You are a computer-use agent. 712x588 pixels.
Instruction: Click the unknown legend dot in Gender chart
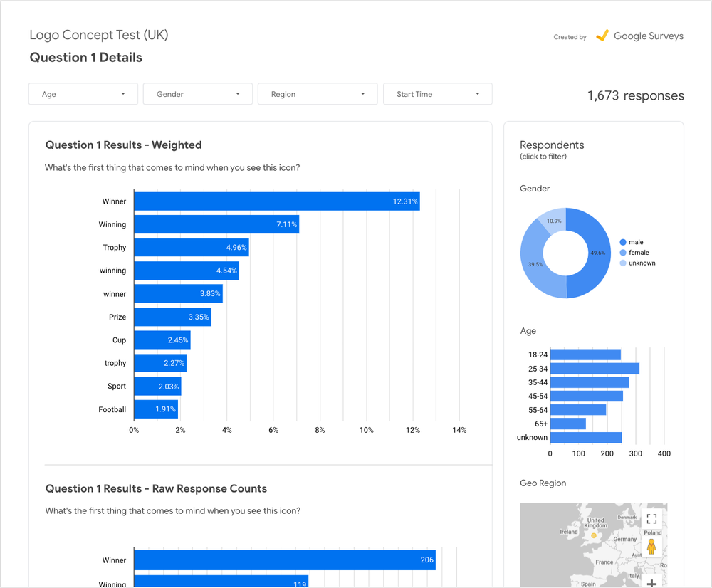pos(623,263)
